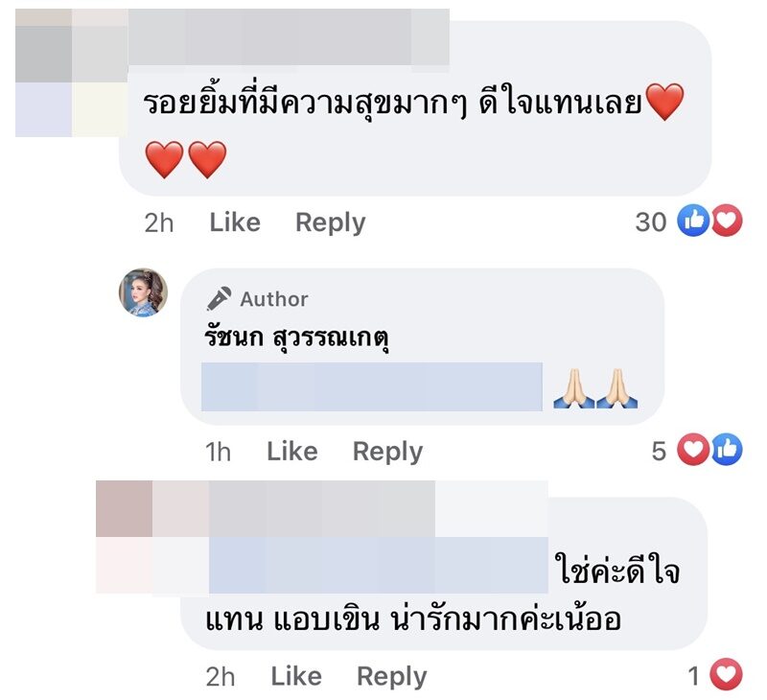
Task: Click the heart reaction icon beside 30
Action: (x=728, y=222)
